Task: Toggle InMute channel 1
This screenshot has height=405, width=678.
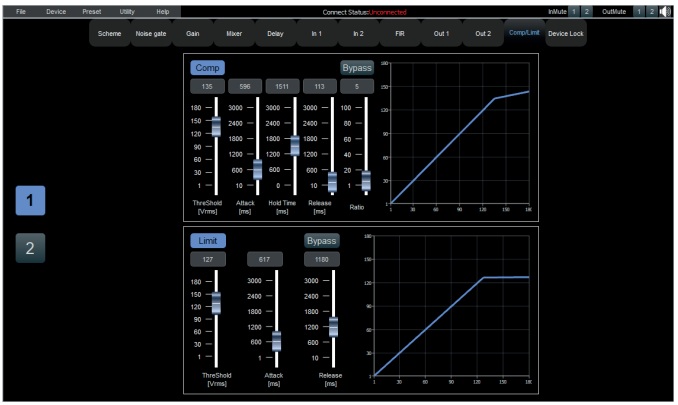Action: pyautogui.click(x=574, y=10)
